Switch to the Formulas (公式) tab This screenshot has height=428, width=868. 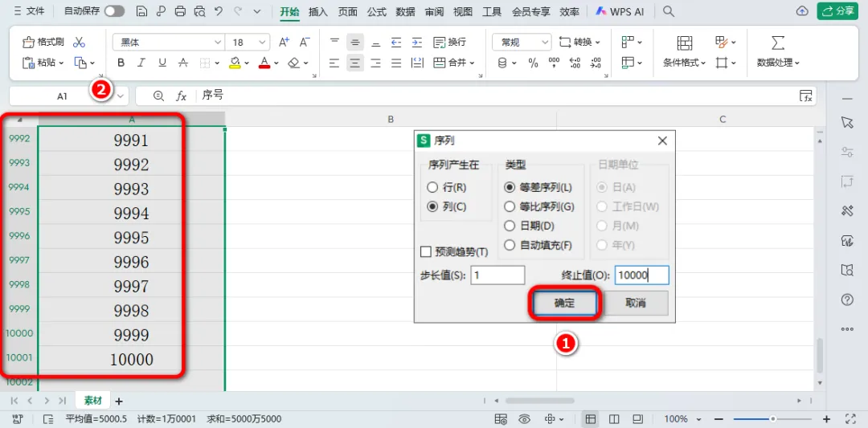(x=376, y=11)
